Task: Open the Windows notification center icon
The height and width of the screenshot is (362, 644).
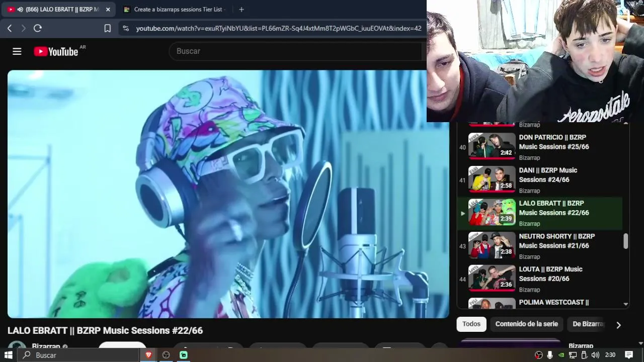Action: tap(629, 355)
